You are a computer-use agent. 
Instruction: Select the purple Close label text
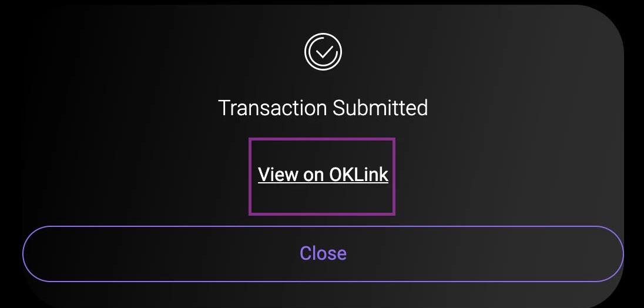click(323, 253)
